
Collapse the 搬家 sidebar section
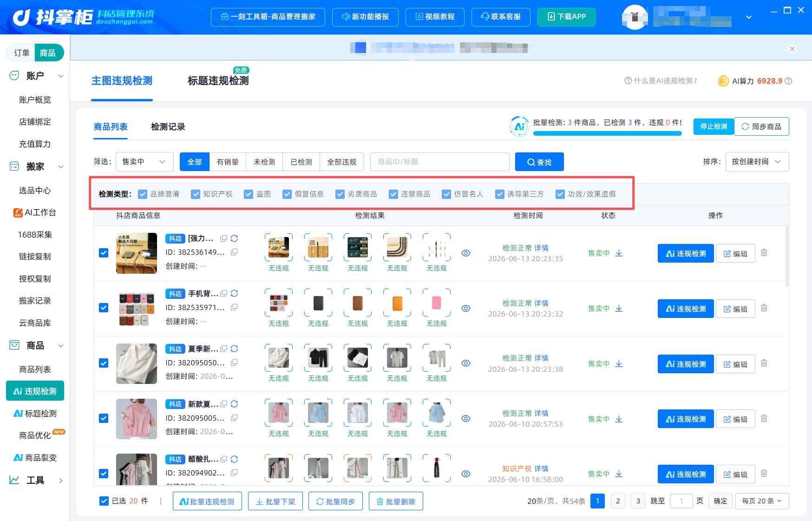click(61, 166)
